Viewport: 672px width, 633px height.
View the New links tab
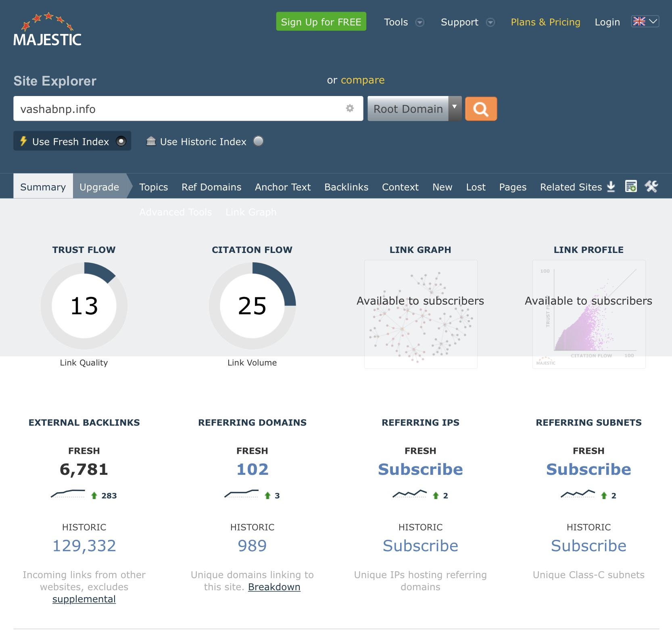(442, 187)
